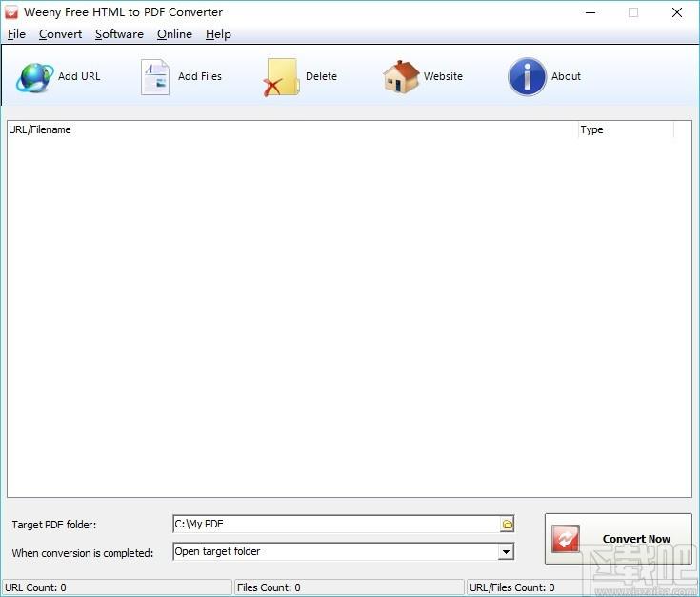
Task: Open the Help menu
Action: (218, 34)
